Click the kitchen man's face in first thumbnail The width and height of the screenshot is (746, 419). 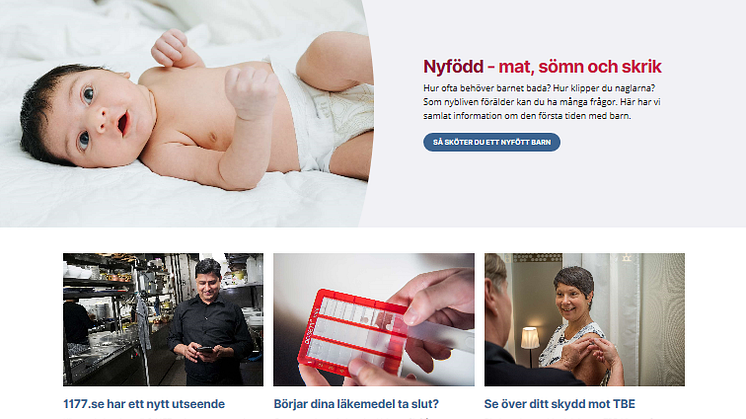pyautogui.click(x=208, y=283)
